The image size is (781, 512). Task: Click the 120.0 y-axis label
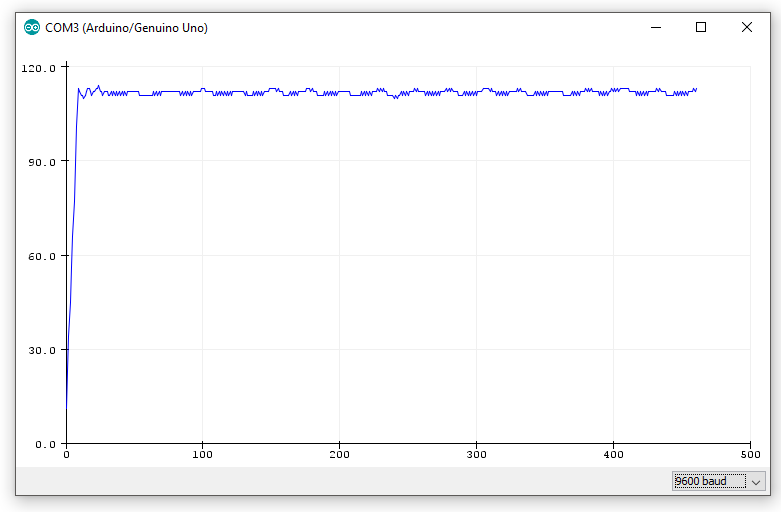tap(38, 68)
